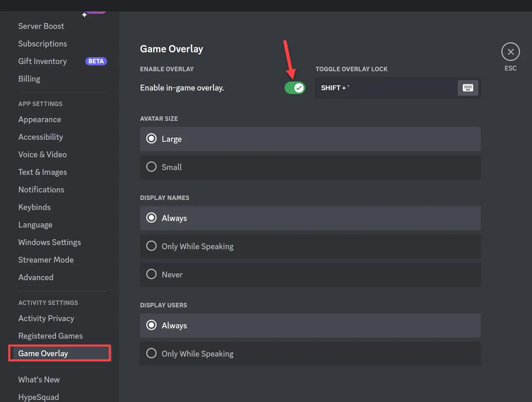The width and height of the screenshot is (532, 402).
Task: Go to the Keybinds section
Action: tap(34, 207)
